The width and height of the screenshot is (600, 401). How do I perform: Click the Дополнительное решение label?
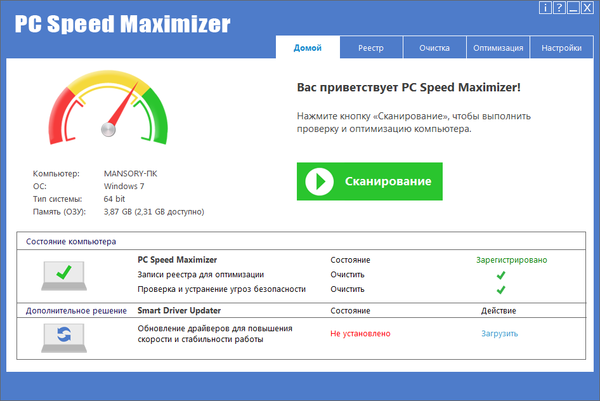[x=76, y=311]
